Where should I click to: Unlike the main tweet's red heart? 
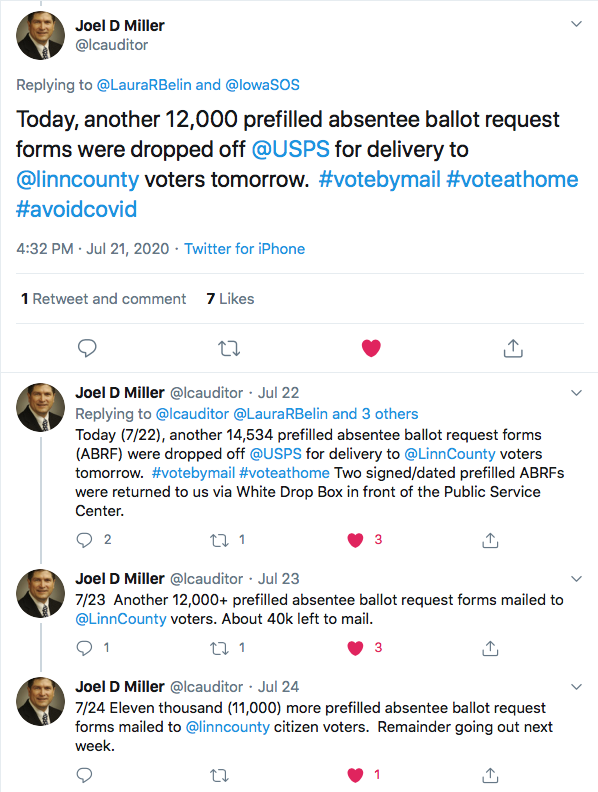(371, 348)
